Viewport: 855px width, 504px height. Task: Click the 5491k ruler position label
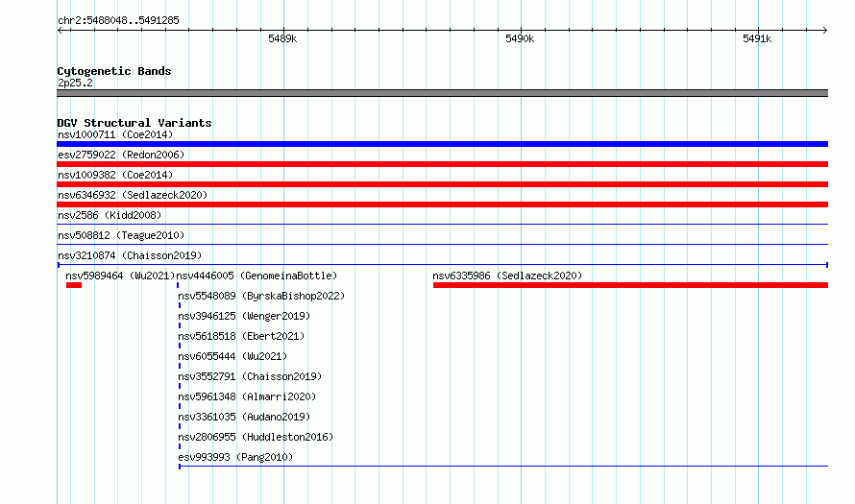[757, 38]
